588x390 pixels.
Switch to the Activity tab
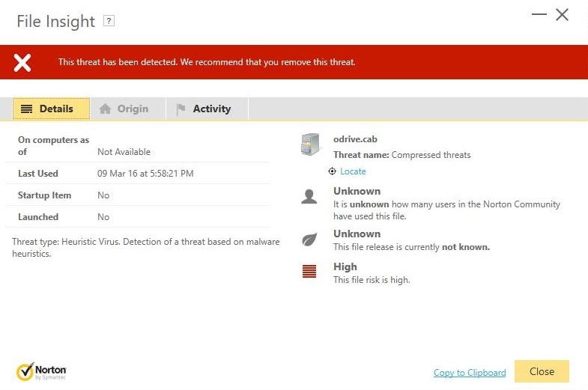tap(207, 109)
